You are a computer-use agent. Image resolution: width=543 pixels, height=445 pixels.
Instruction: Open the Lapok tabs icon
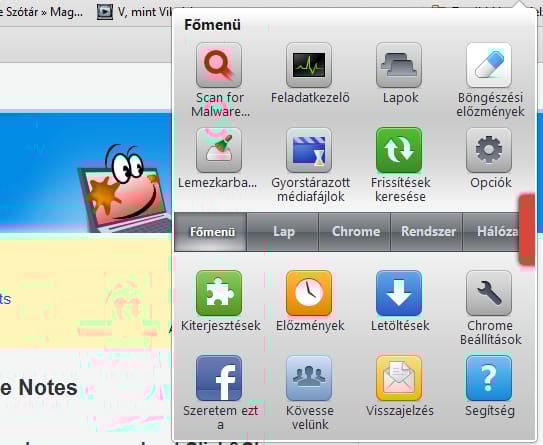tap(399, 65)
